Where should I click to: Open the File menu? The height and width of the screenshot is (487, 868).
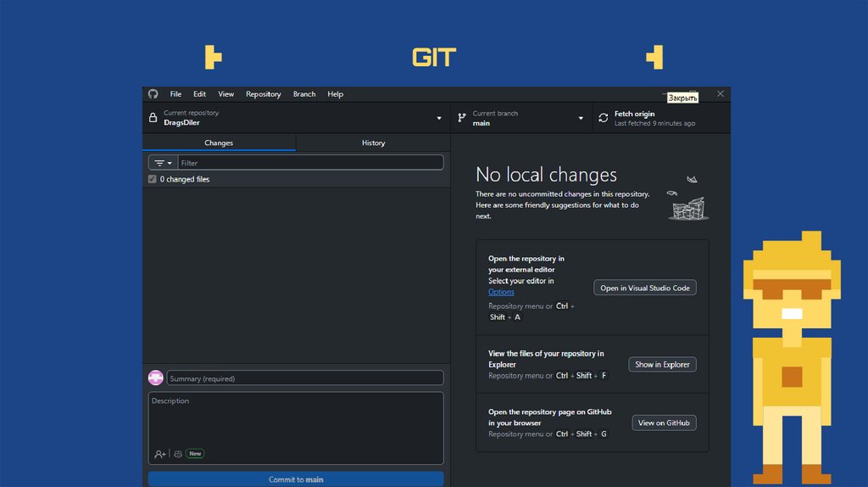point(175,94)
